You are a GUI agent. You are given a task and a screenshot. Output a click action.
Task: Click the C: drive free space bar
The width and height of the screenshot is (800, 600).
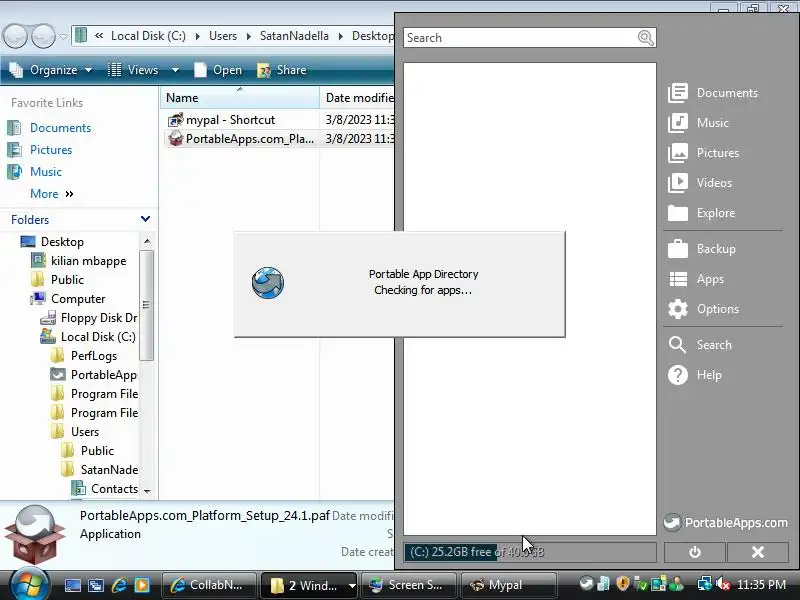coord(530,552)
